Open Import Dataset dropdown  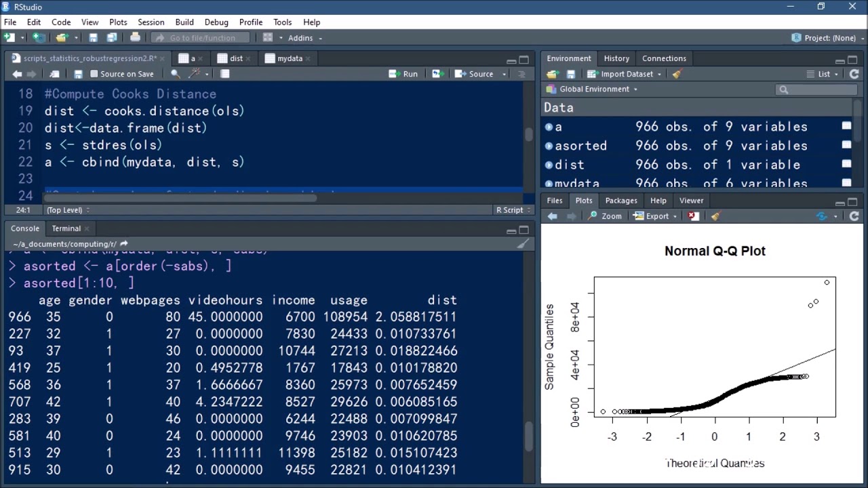(x=626, y=74)
